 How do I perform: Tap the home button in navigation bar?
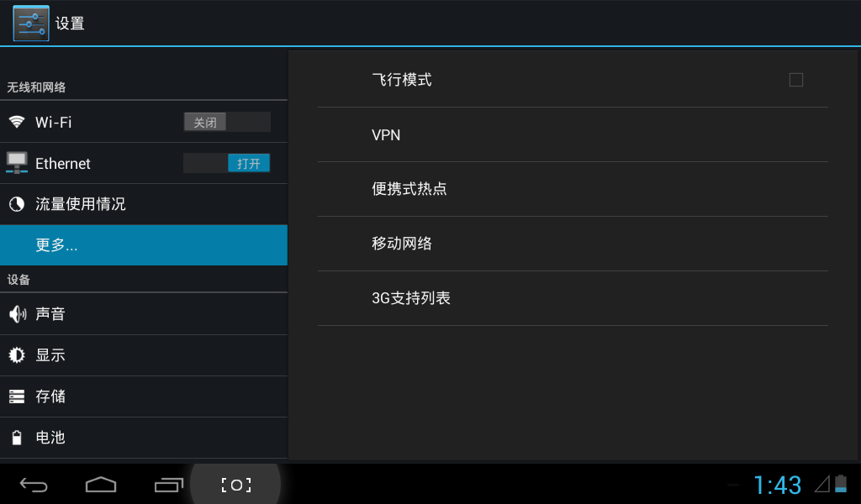pyautogui.click(x=101, y=485)
